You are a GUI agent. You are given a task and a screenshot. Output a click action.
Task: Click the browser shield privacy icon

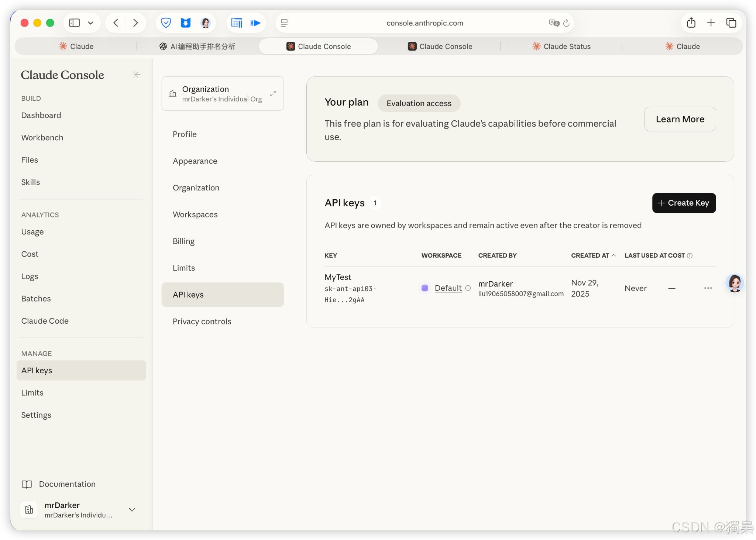[166, 23]
